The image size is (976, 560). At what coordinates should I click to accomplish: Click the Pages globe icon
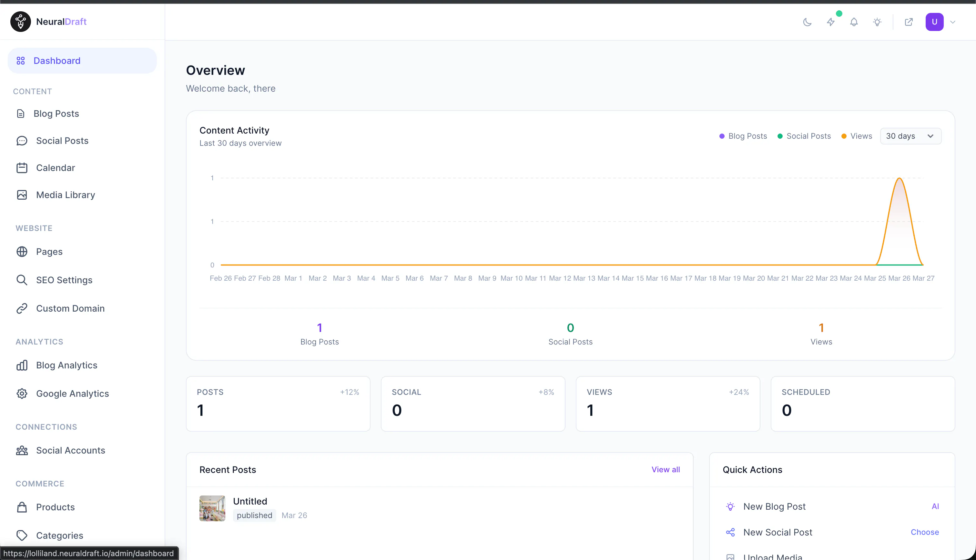coord(22,252)
